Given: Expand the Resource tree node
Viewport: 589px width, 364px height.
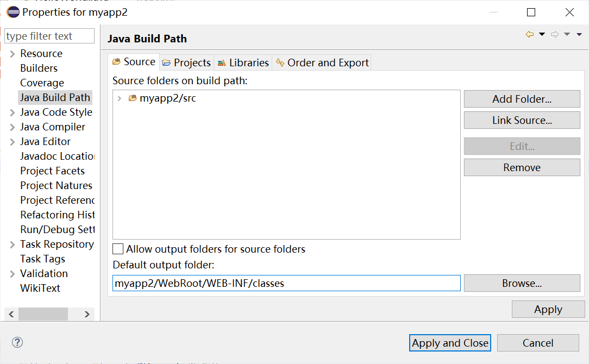Looking at the screenshot, I should point(12,54).
